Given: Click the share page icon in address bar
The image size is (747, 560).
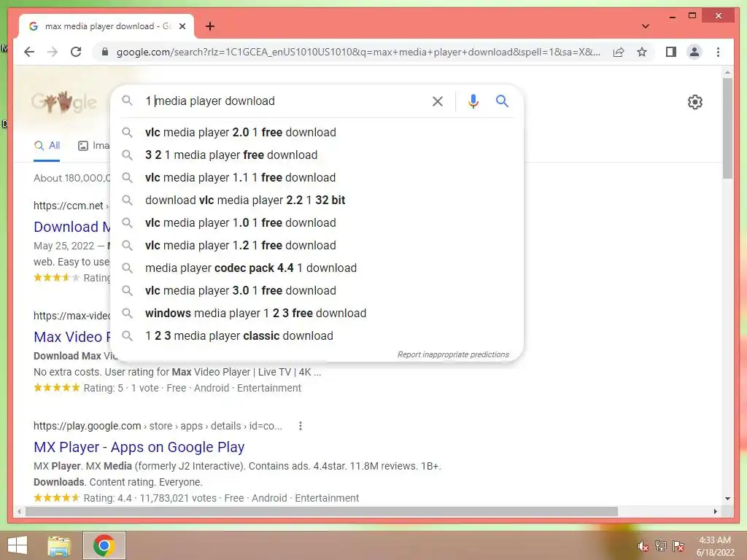Looking at the screenshot, I should coord(619,52).
